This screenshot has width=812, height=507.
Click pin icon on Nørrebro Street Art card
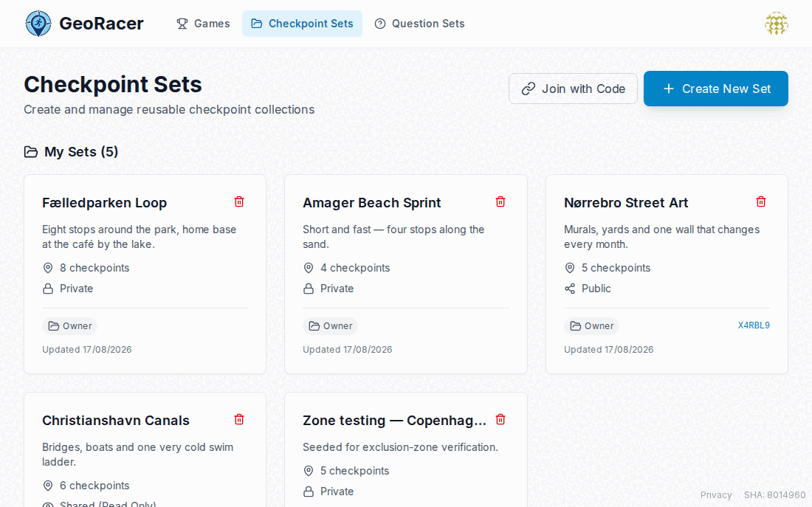tap(570, 268)
